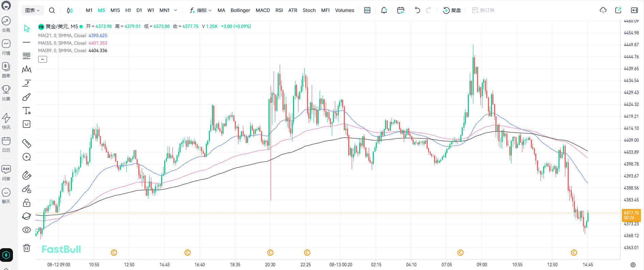The width and height of the screenshot is (644, 270).
Task: Select the text annotation tool
Action: coord(27,110)
